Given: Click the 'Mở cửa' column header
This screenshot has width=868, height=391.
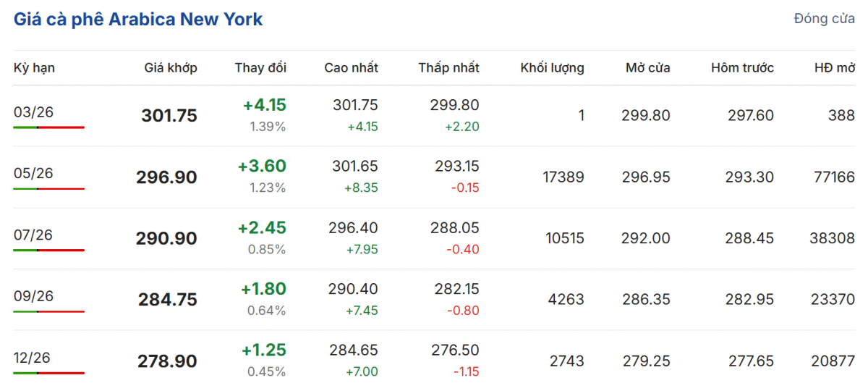Looking at the screenshot, I should click(x=648, y=68).
